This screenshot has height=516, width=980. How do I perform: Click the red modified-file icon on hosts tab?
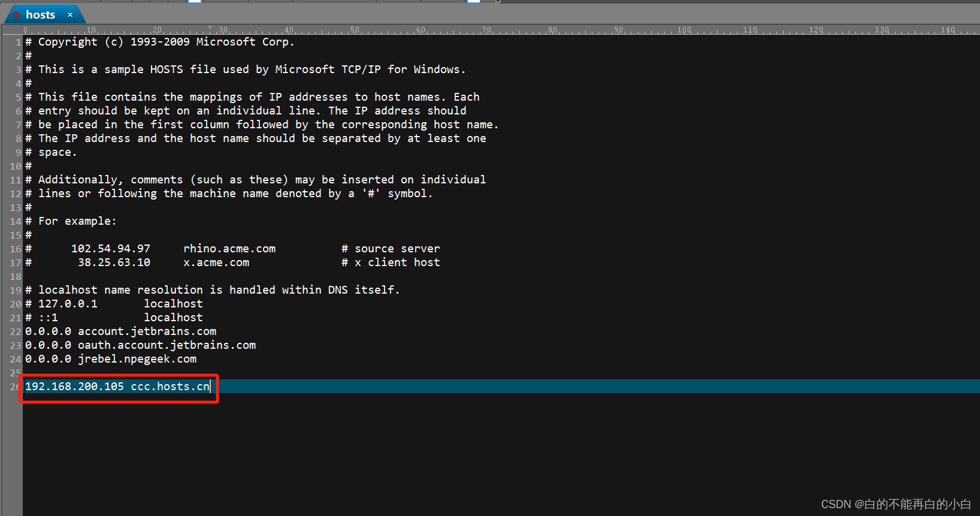click(16, 15)
